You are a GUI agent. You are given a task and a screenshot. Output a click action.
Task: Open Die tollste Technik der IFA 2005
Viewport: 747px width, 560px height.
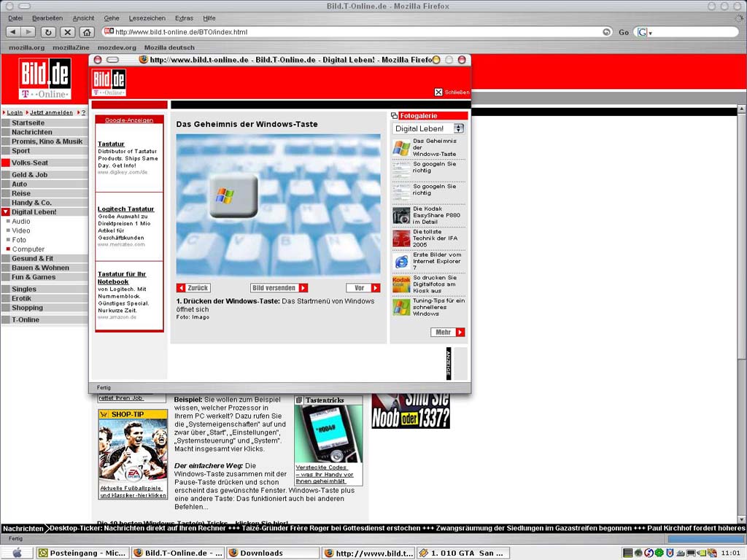(435, 238)
